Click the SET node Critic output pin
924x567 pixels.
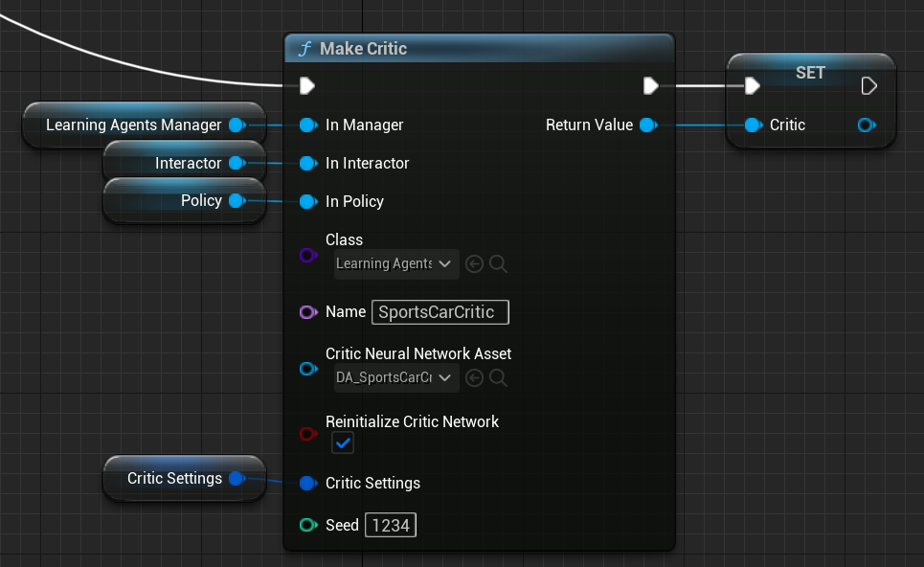(x=867, y=125)
